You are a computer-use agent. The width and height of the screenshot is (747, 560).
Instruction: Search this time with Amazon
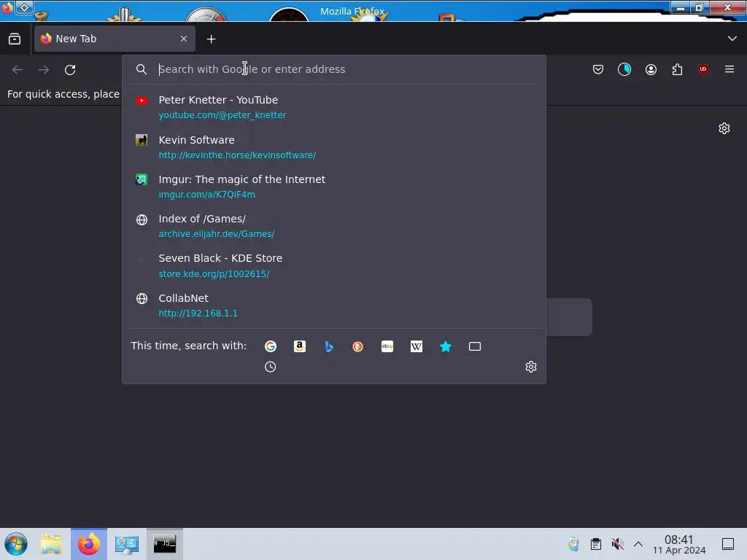pos(300,346)
